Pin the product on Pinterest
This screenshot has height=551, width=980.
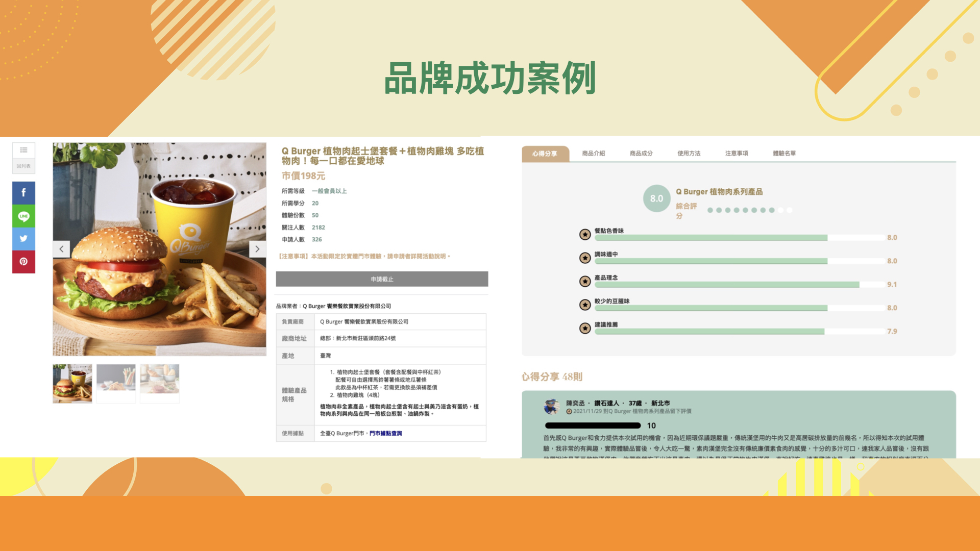(x=23, y=261)
